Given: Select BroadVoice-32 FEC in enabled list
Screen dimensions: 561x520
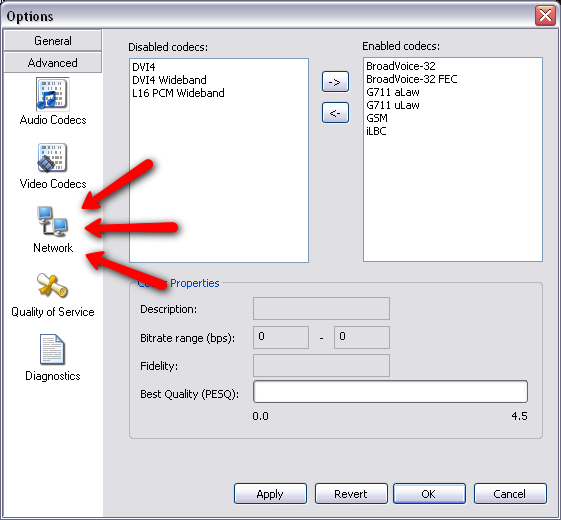Looking at the screenshot, I should pyautogui.click(x=412, y=79).
